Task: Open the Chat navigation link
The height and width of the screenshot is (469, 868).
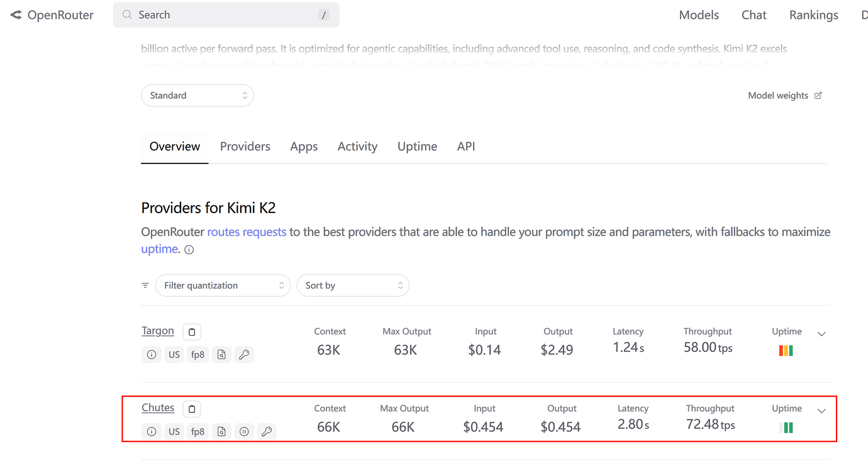Action: [x=754, y=15]
